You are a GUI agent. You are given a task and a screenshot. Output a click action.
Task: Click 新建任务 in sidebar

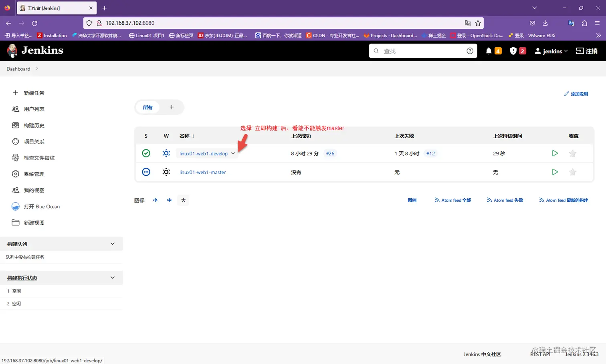point(34,93)
